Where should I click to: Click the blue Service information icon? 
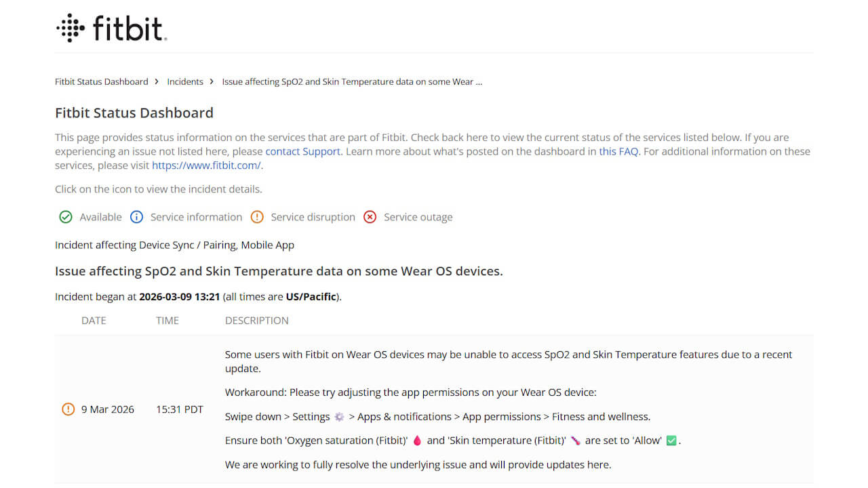[136, 218]
